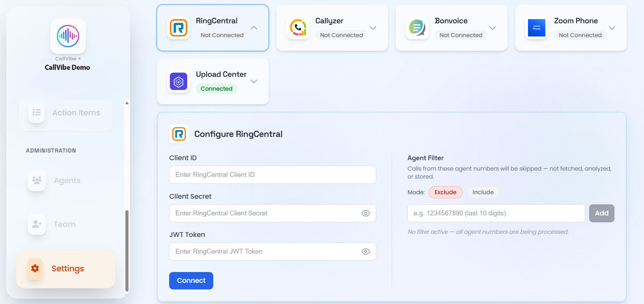644x304 pixels.
Task: Click the Configure RingCentral heading
Action: pos(238,134)
